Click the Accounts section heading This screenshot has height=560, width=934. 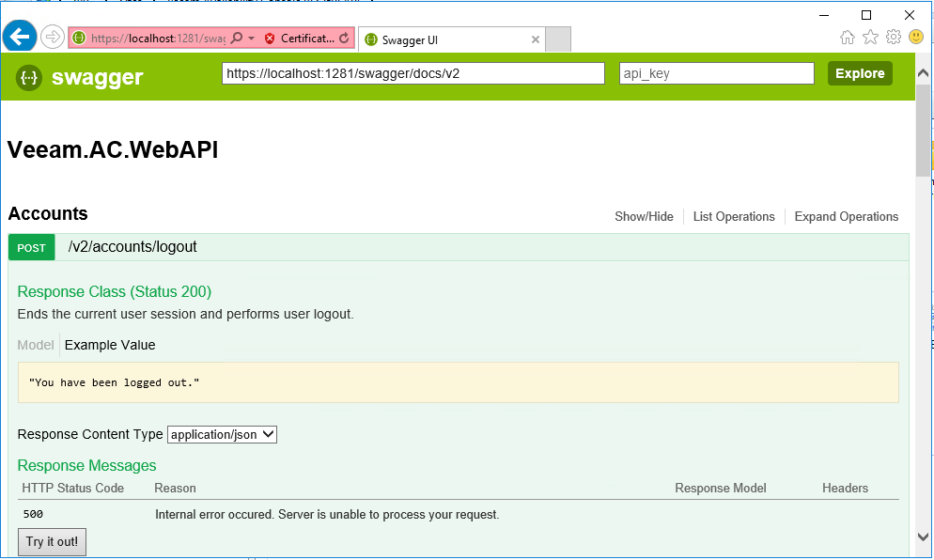point(48,214)
